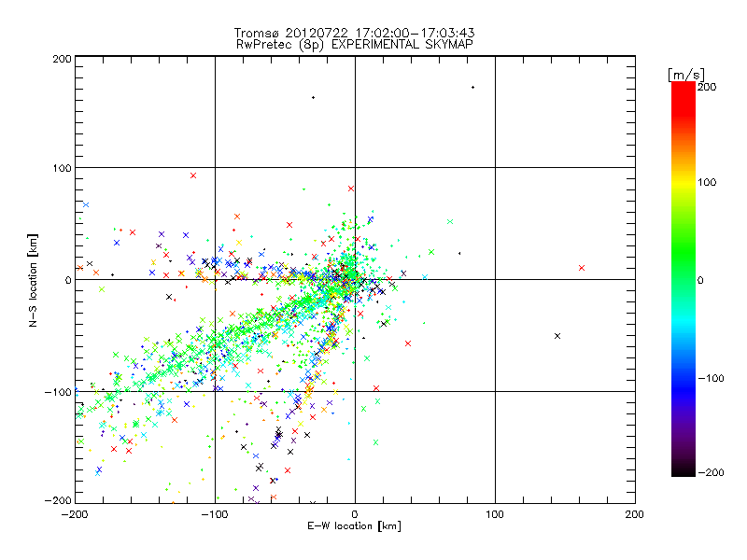Click the 'E-W location [km]' axis label

(x=354, y=526)
